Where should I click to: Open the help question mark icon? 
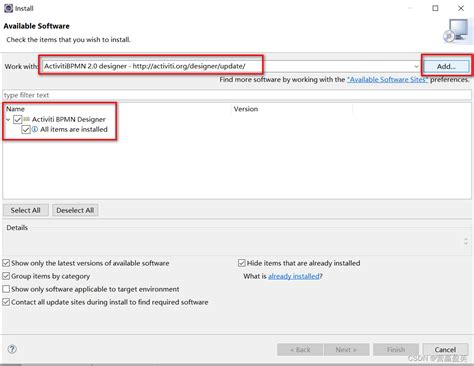point(12,349)
